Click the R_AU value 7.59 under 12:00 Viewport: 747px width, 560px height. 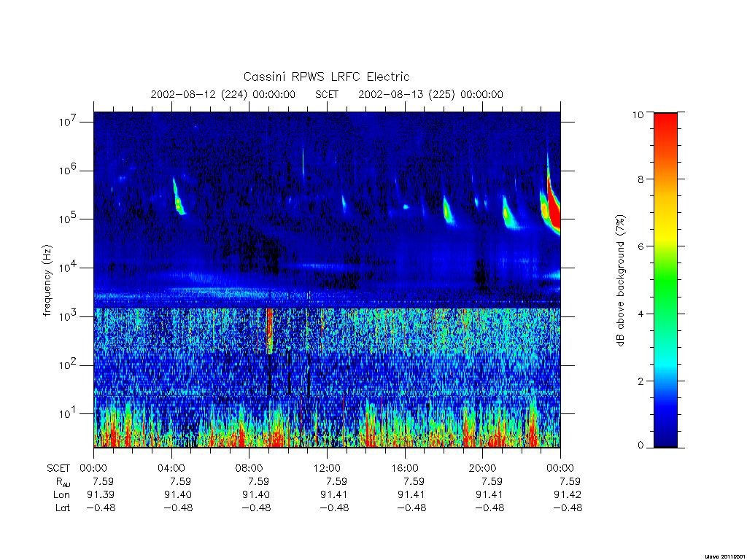(x=336, y=481)
